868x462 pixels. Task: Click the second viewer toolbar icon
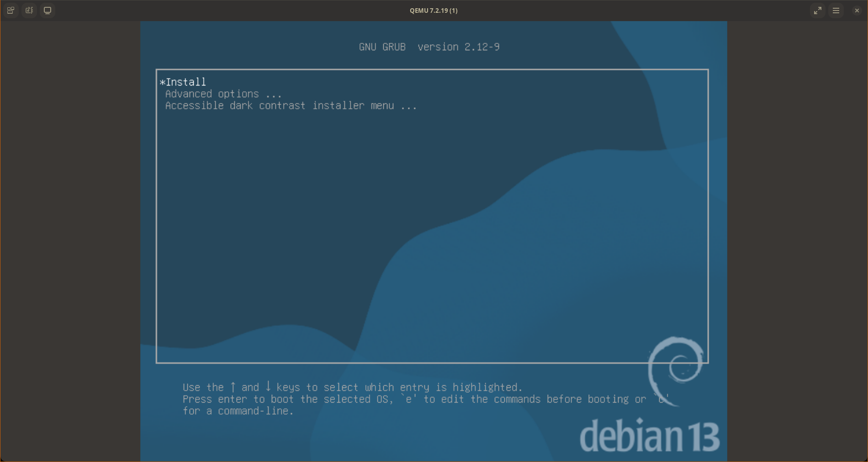click(29, 10)
